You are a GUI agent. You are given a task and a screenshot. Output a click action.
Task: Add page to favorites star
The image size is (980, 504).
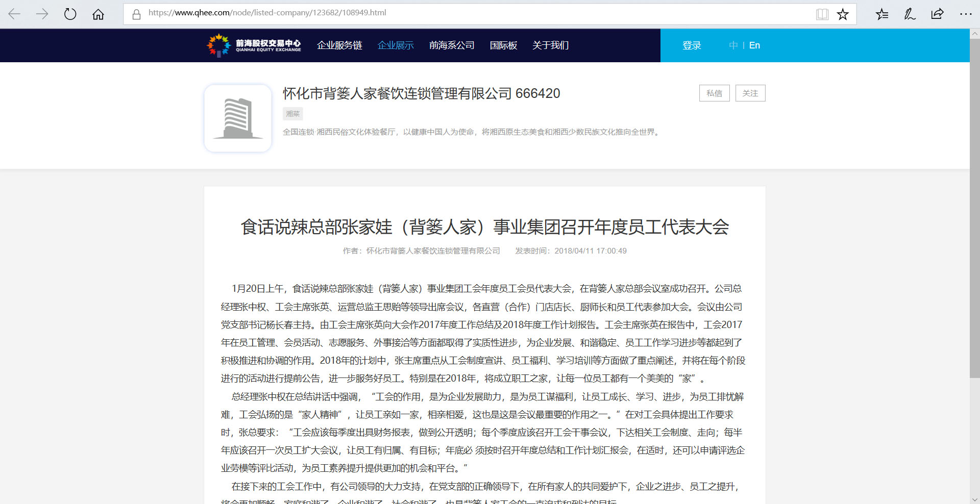coord(843,14)
